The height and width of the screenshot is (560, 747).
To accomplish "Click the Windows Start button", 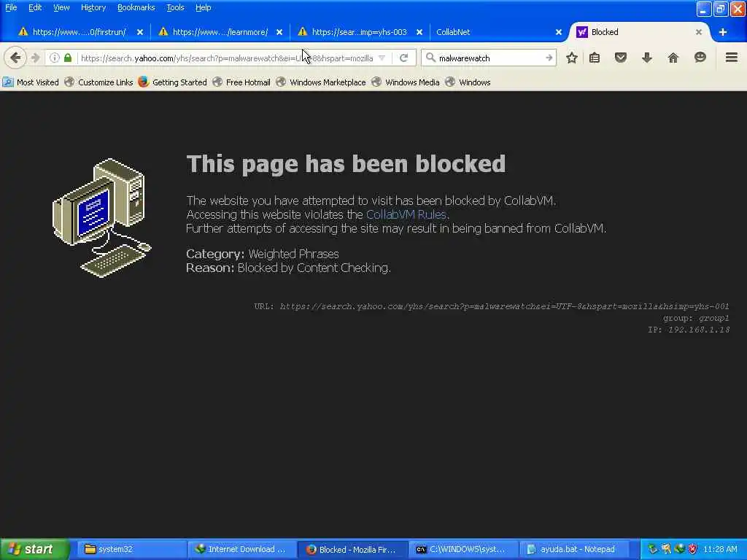I will [x=35, y=549].
